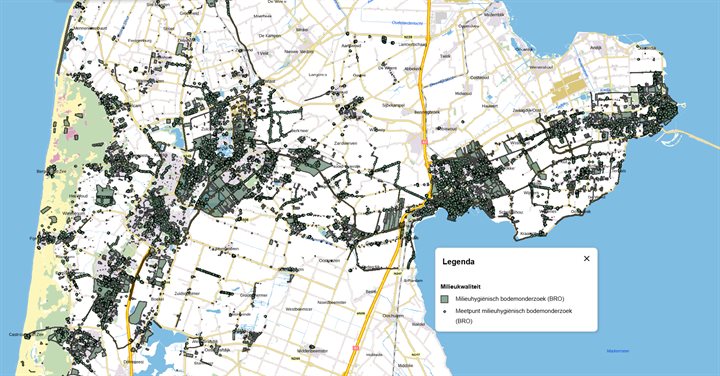Image resolution: width=720 pixels, height=376 pixels.
Task: Click the Andijk town label
Action: 596,47
